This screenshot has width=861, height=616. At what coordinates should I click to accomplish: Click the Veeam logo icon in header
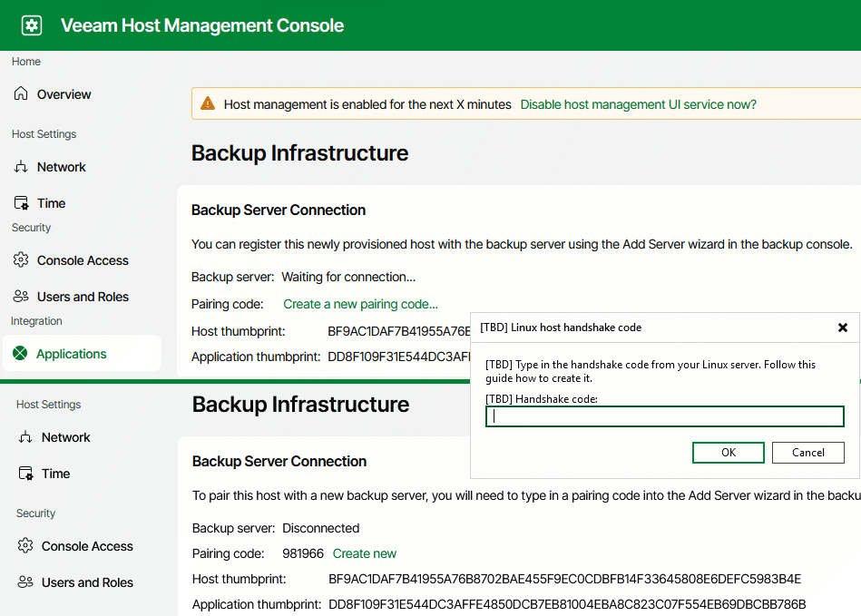(31, 25)
